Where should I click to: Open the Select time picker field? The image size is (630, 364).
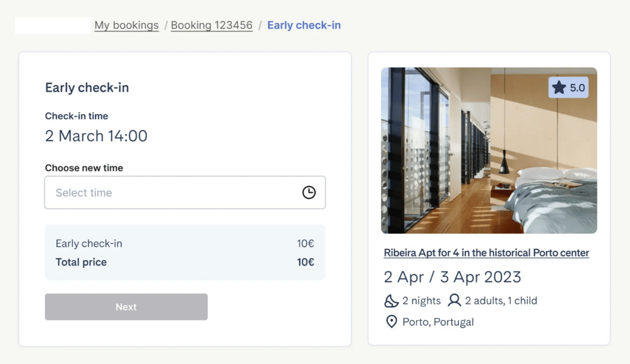[x=185, y=192]
